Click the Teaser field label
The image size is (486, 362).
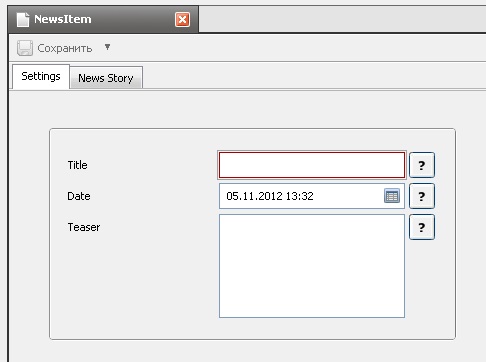pos(84,227)
